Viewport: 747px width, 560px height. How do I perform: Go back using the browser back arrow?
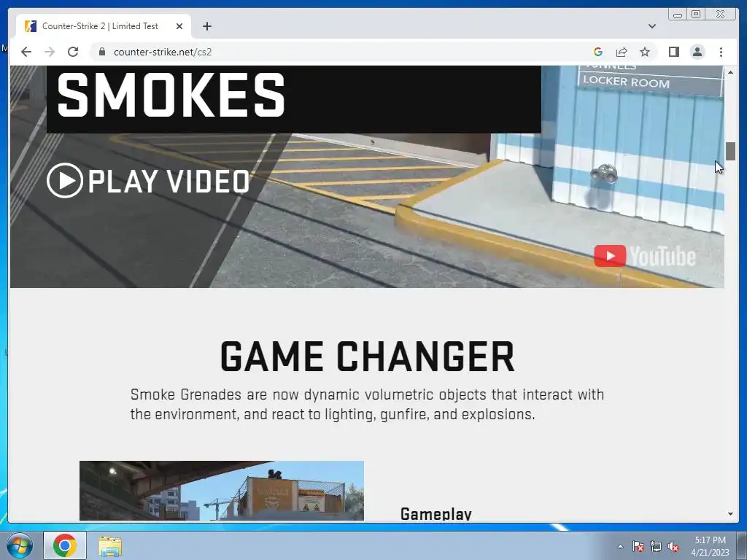[x=26, y=52]
